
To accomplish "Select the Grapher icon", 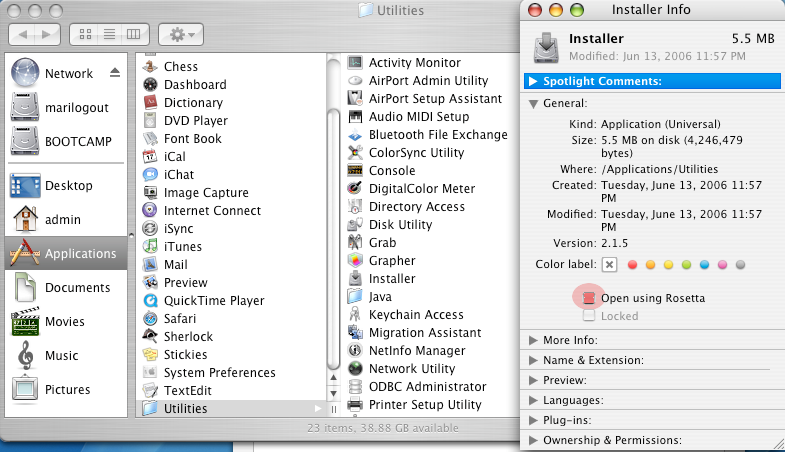I will point(355,260).
